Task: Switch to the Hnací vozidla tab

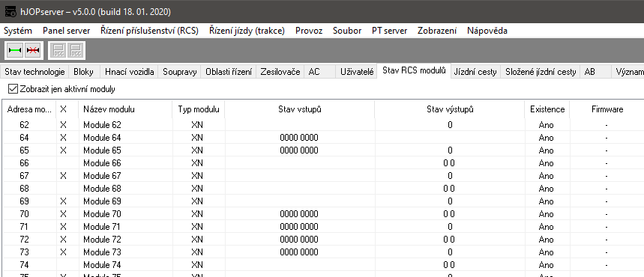Action: coord(129,72)
